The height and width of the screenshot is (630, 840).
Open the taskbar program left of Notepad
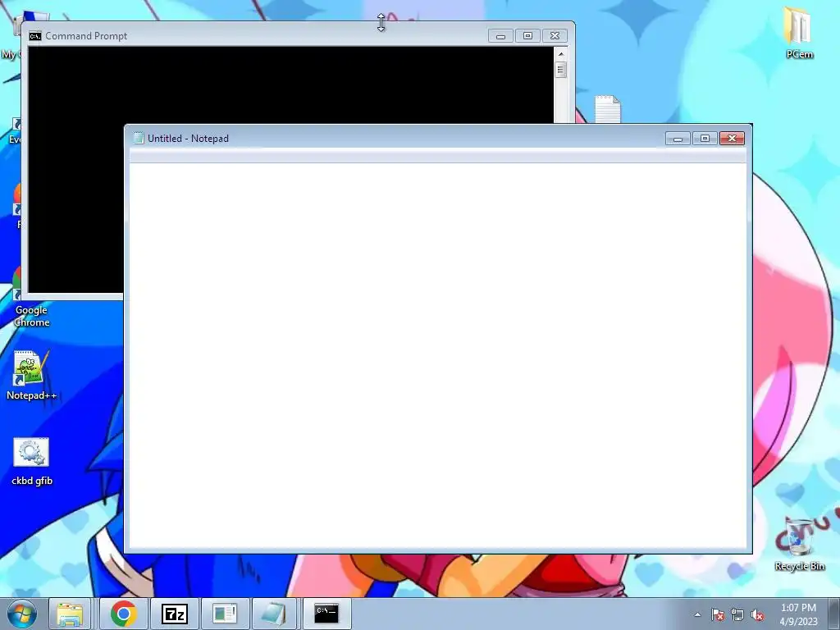(x=225, y=614)
